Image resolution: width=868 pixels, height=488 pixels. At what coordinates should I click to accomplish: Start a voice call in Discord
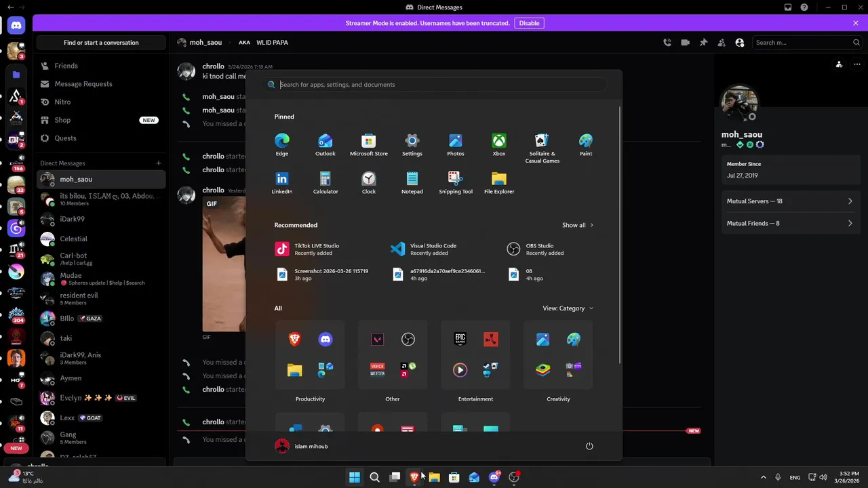[x=667, y=42]
